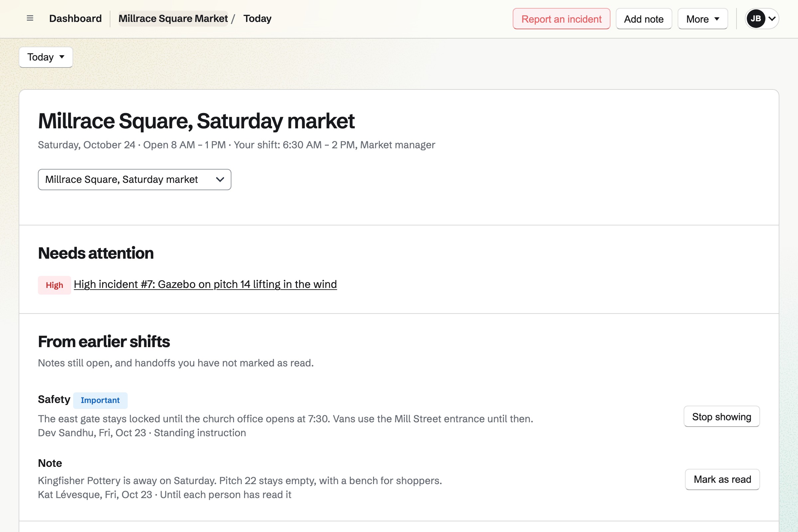Go to Dashboard in the top bar
The height and width of the screenshot is (532, 798).
[75, 18]
